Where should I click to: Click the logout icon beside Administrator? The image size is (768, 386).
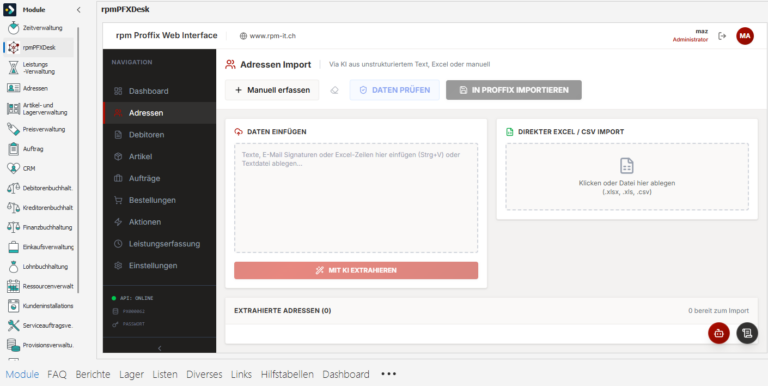click(722, 36)
